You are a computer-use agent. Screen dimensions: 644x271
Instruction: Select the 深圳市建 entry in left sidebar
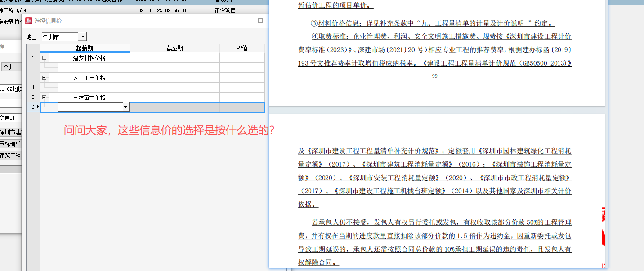(9, 132)
